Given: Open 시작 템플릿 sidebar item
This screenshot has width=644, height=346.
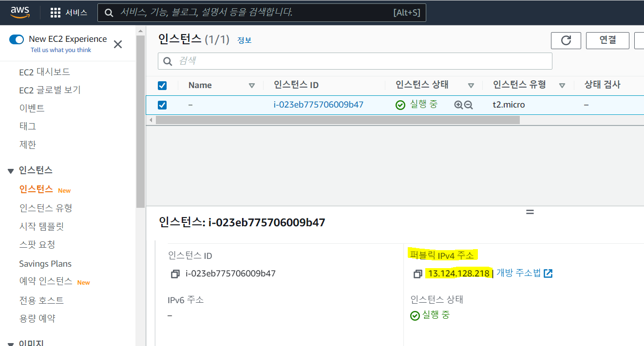Looking at the screenshot, I should [x=41, y=226].
